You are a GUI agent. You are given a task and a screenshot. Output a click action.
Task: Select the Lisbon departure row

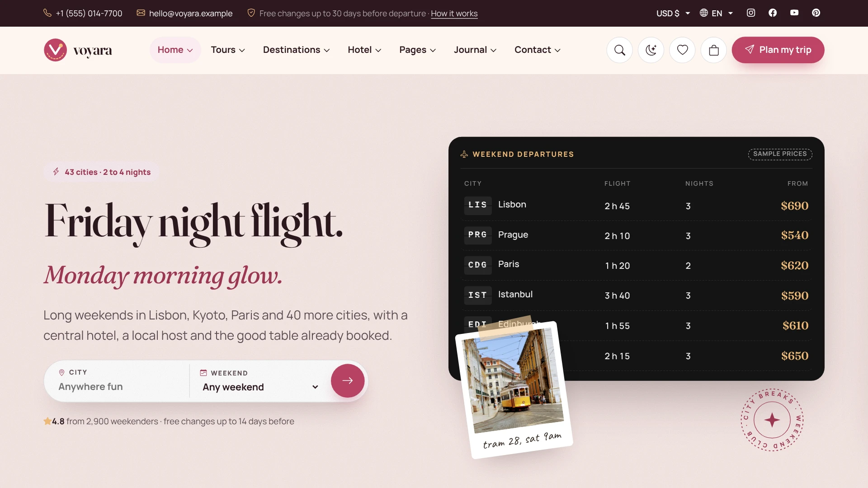coord(636,206)
